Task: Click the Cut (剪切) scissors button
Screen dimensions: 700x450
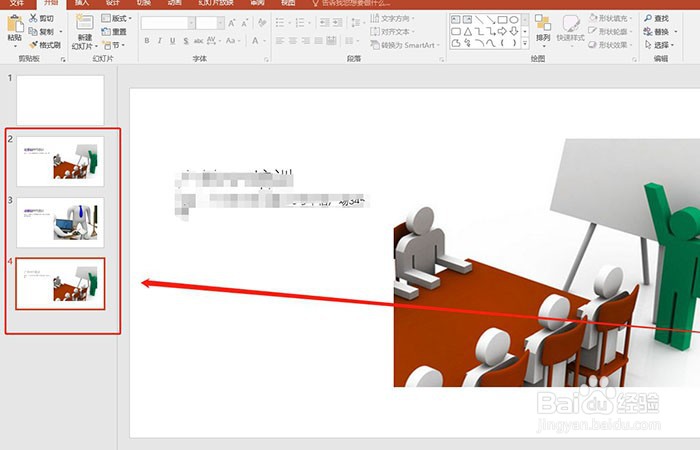Action: 41,18
